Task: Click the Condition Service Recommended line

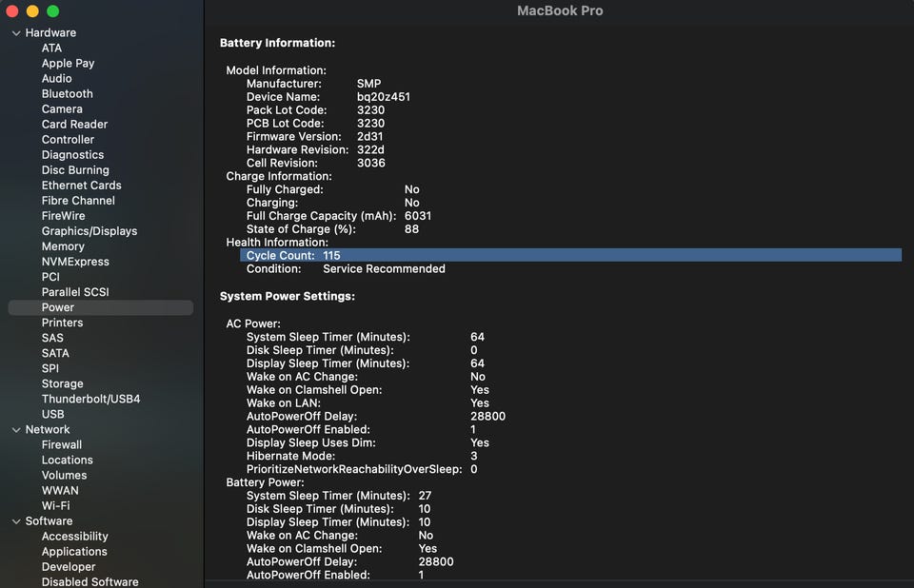Action: pyautogui.click(x=346, y=269)
